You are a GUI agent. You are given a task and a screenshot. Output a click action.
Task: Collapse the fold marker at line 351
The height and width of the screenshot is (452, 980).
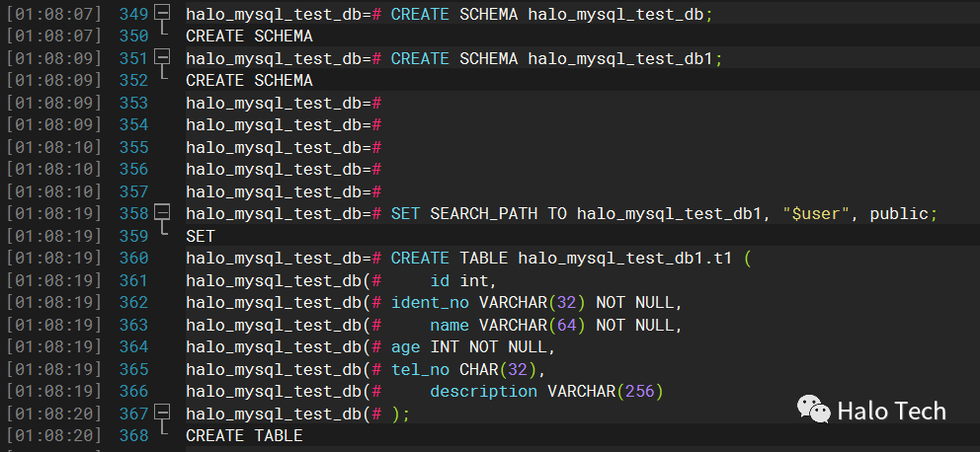(162, 58)
